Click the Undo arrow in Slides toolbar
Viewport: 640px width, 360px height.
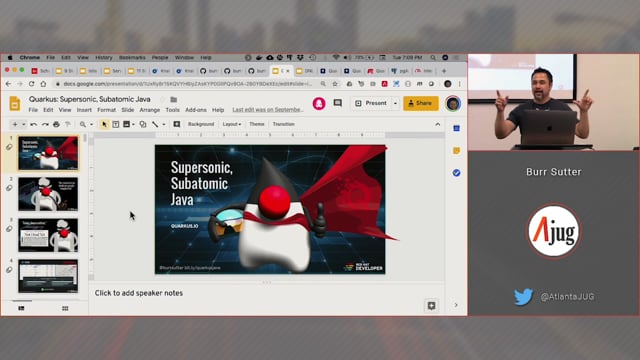[x=33, y=124]
